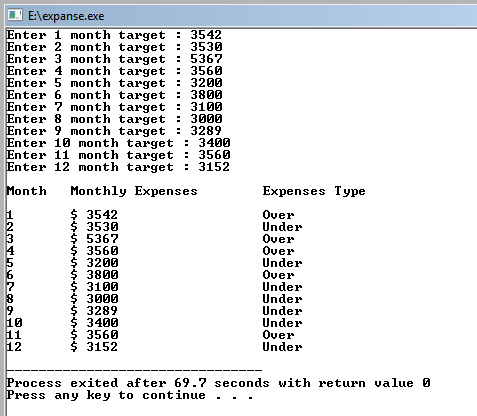
Task: Click 'Enter 11 month target : 3560' line
Action: pyautogui.click(x=118, y=155)
